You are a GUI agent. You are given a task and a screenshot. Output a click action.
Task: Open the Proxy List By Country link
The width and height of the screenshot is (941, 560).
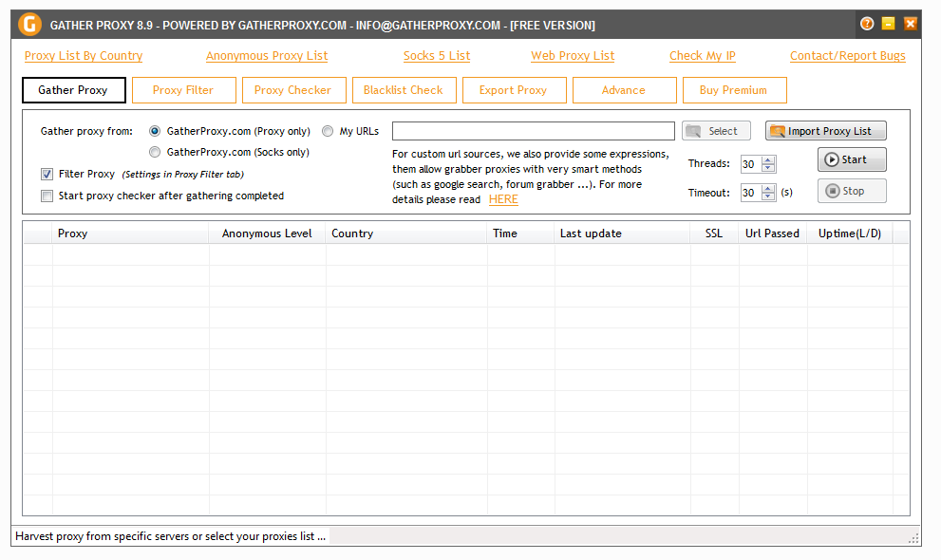(84, 56)
